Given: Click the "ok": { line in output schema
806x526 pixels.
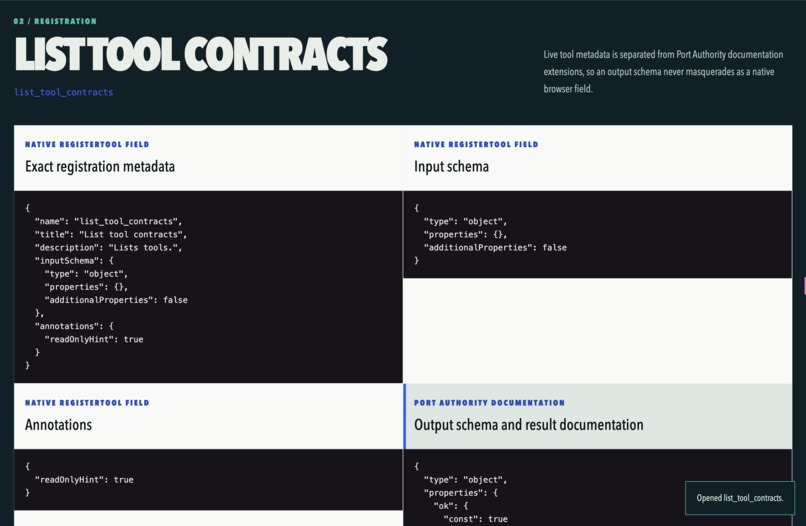Looking at the screenshot, I should (450, 506).
